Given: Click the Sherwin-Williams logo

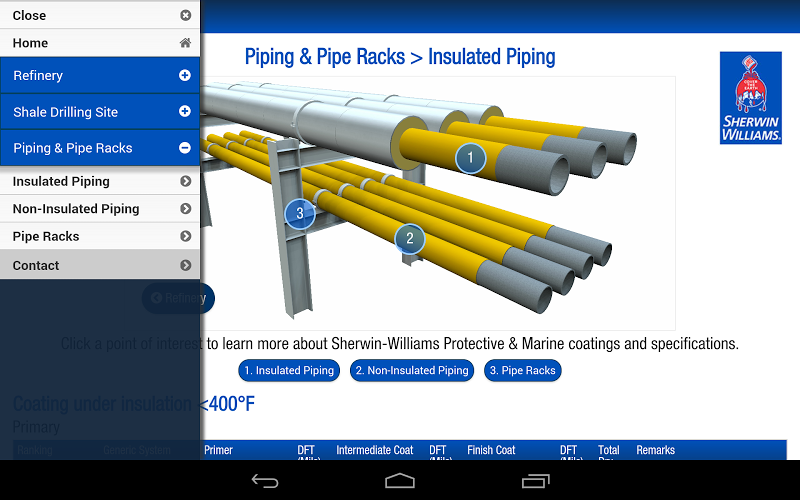Looking at the screenshot, I should (751, 98).
